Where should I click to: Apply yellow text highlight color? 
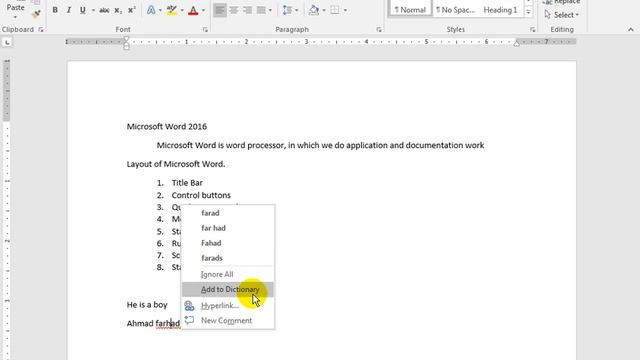coord(172,10)
